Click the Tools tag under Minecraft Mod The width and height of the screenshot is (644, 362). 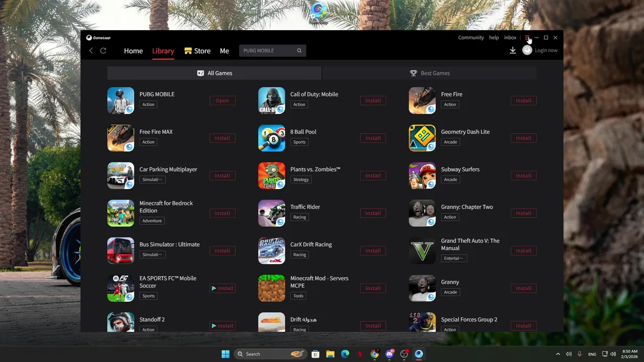(x=298, y=296)
